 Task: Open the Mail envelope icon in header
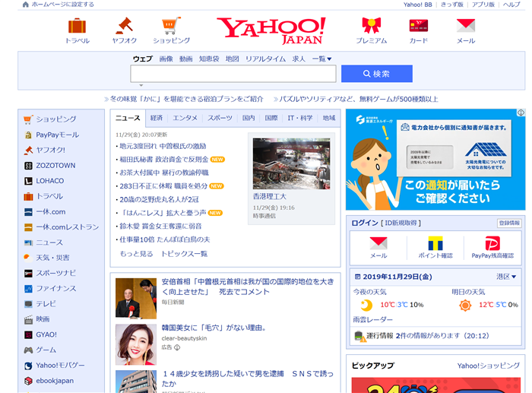tap(465, 26)
